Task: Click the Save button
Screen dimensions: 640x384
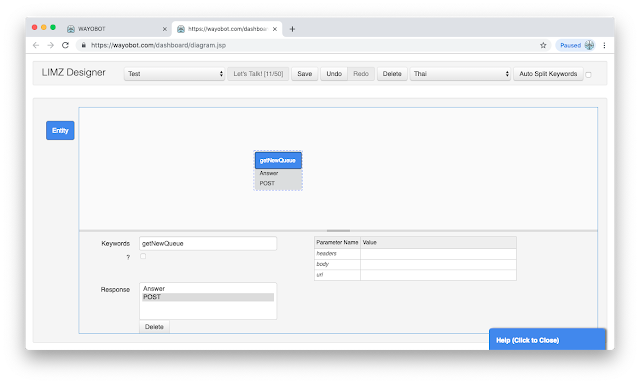Action: point(304,74)
